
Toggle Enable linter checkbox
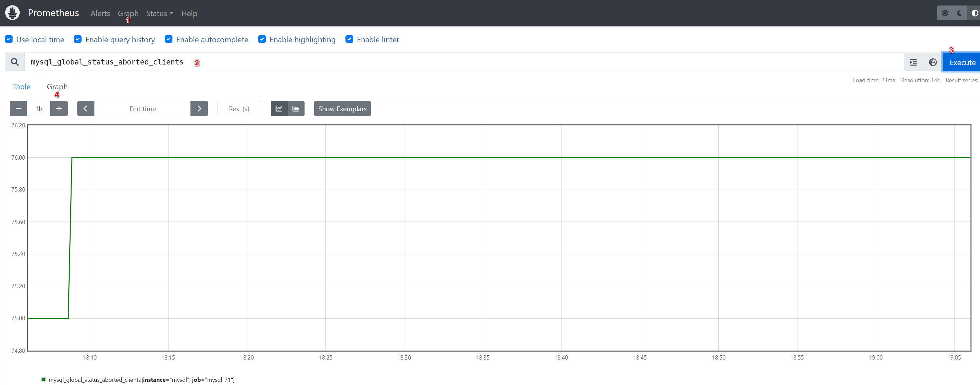click(349, 39)
